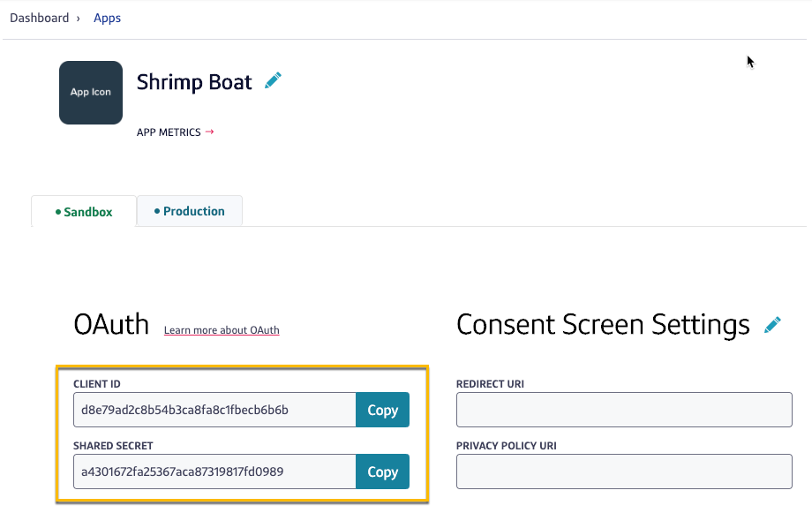Focus the Redirect URI input field

coord(624,410)
